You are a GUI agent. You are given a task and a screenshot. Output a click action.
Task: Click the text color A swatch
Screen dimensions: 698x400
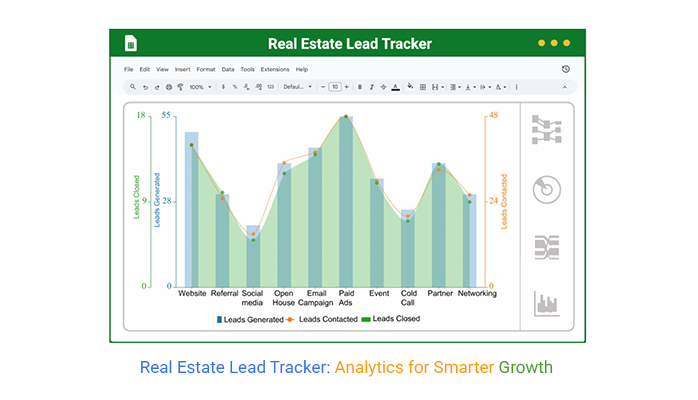coord(396,87)
